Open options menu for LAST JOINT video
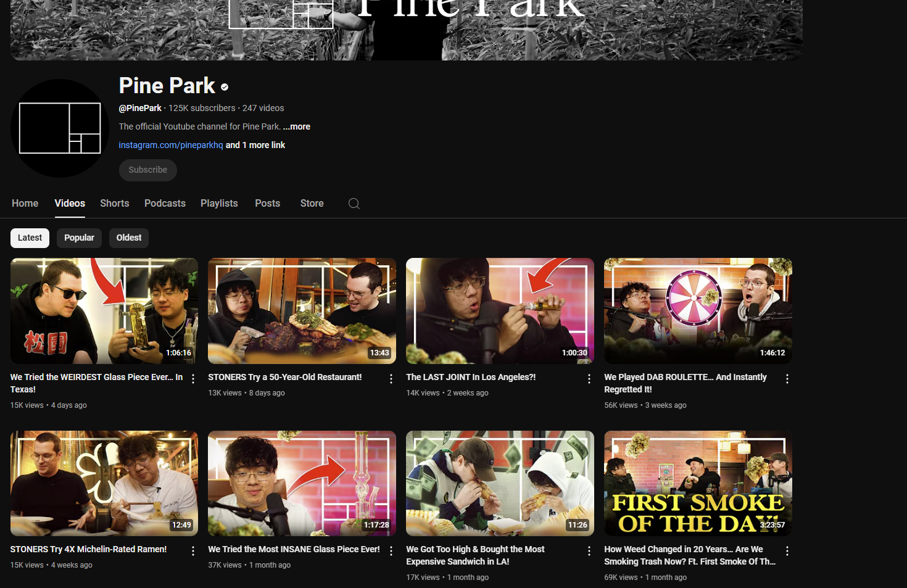Screen dimensions: 907x588 point(589,379)
